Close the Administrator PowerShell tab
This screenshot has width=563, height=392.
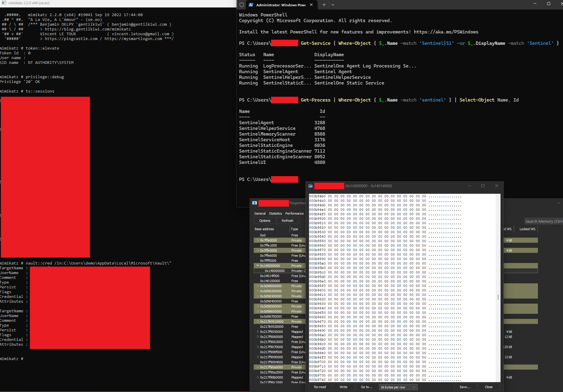pos(311,5)
